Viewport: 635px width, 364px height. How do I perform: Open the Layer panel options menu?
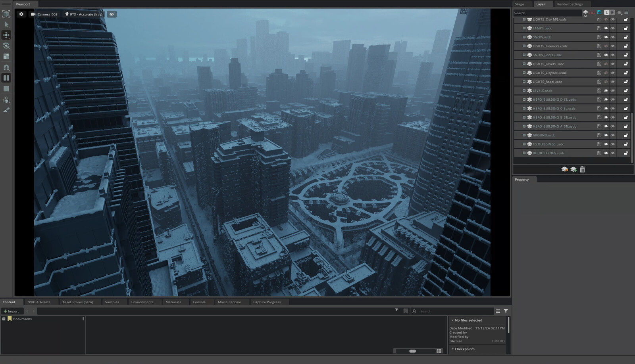click(627, 13)
